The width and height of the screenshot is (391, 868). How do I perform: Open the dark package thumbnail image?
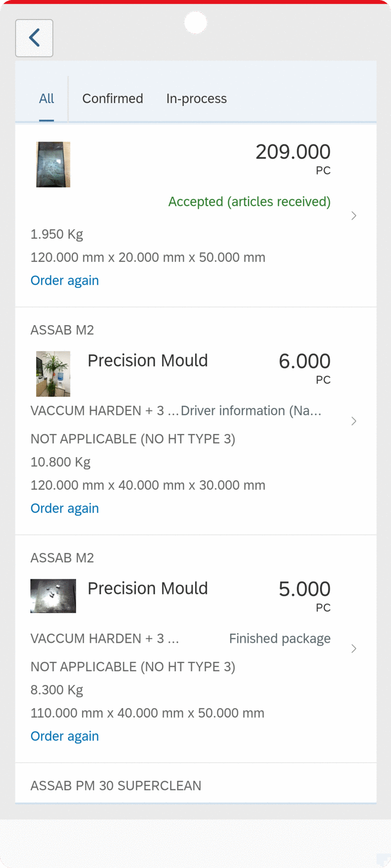53,165
